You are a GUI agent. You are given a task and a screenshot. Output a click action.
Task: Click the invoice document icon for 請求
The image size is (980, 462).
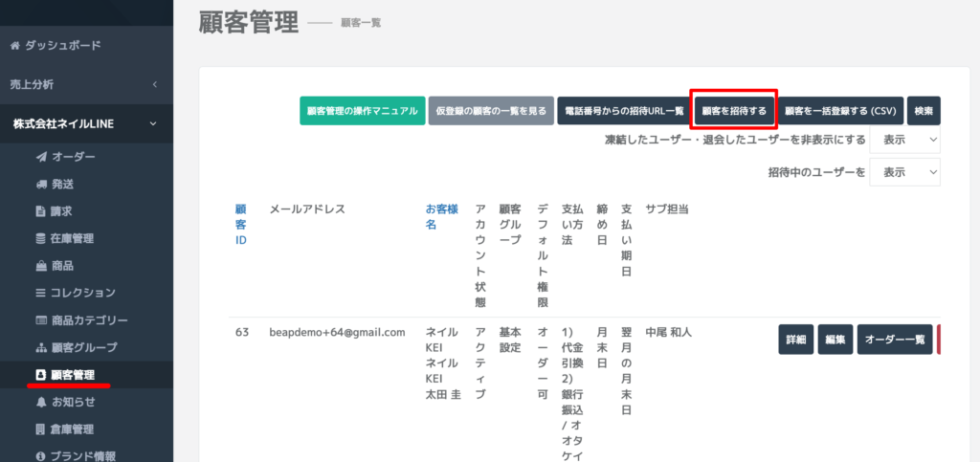click(x=40, y=211)
